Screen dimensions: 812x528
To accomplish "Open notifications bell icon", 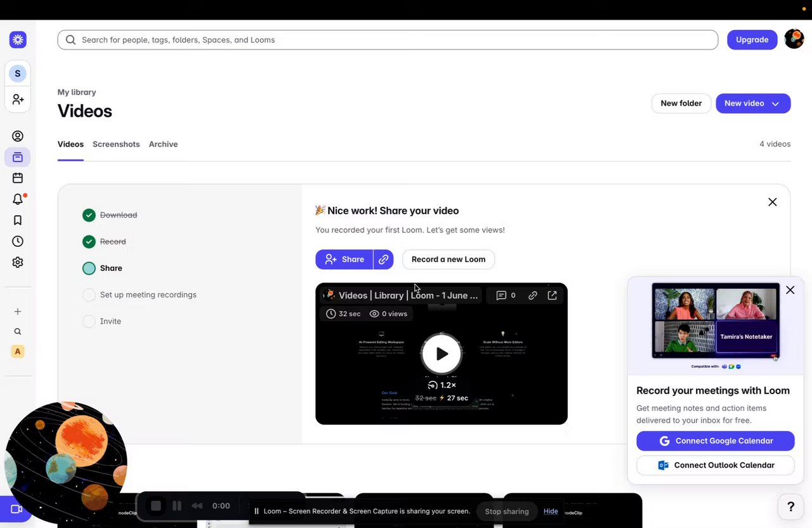I will point(18,199).
